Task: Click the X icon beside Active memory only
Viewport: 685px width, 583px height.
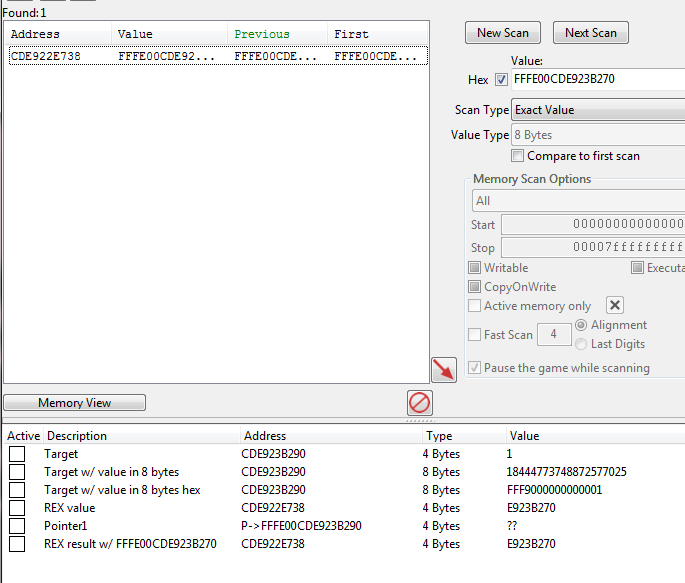Action: tap(616, 306)
